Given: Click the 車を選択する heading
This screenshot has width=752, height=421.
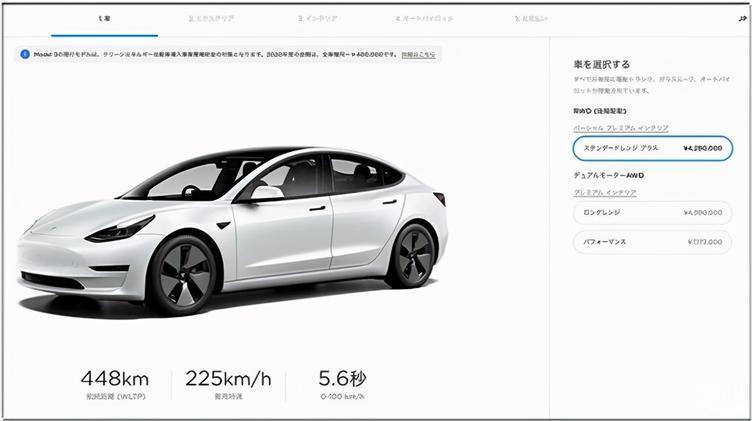Looking at the screenshot, I should 601,64.
